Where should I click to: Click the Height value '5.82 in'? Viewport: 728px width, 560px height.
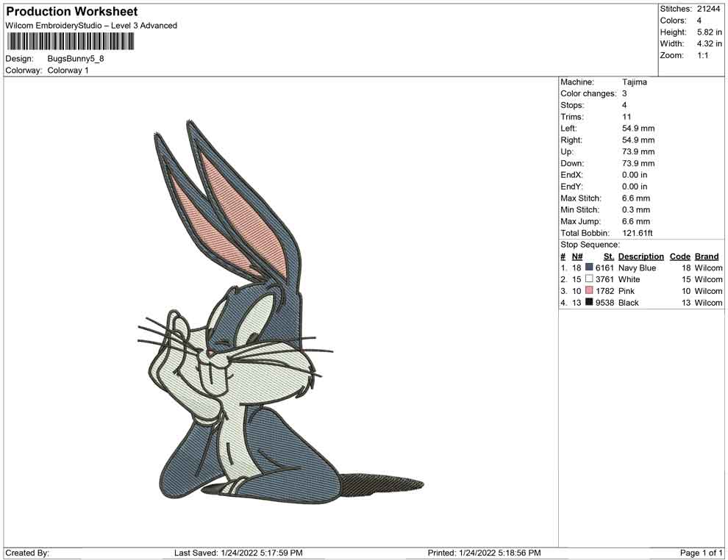[x=710, y=32]
